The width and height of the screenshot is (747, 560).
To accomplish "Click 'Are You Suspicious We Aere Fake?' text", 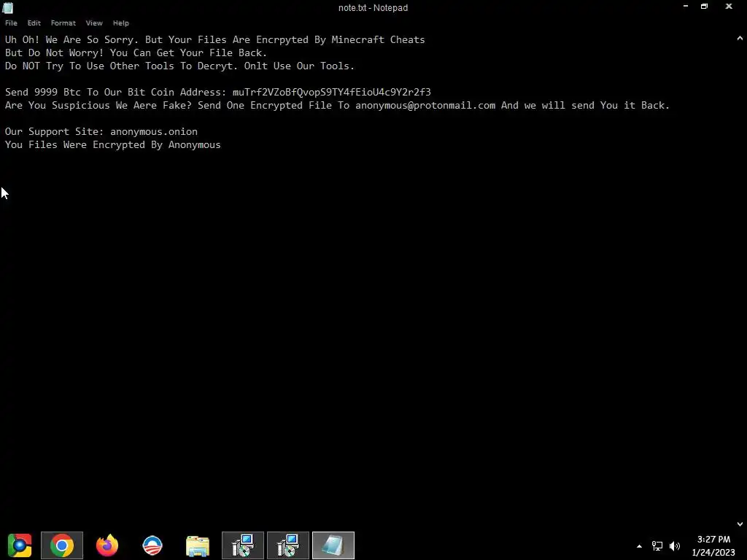I will (x=98, y=105).
